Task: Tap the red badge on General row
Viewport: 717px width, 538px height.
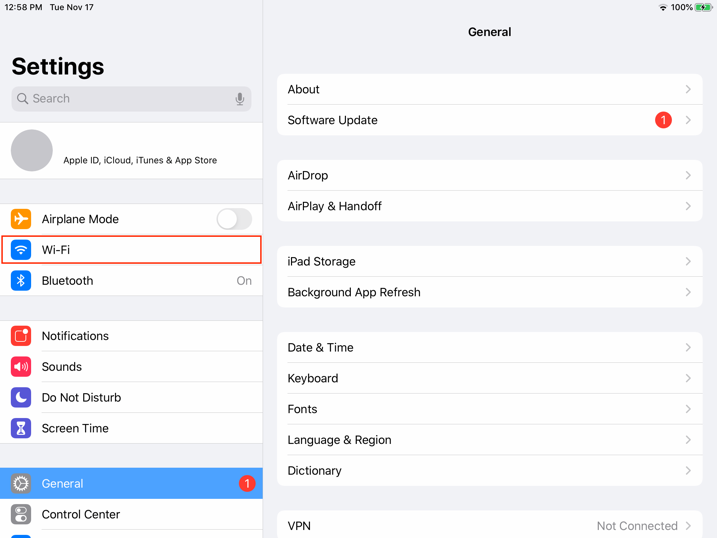Action: pyautogui.click(x=247, y=484)
